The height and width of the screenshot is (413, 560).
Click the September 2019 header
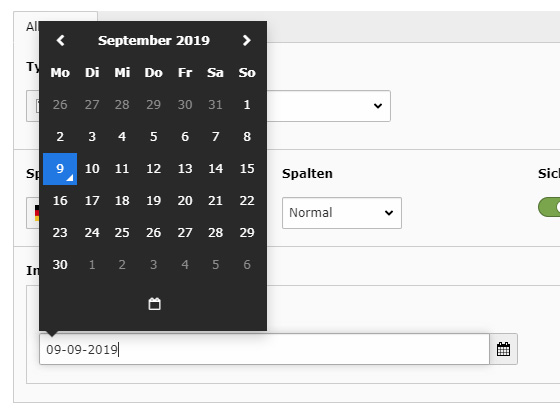pos(154,40)
